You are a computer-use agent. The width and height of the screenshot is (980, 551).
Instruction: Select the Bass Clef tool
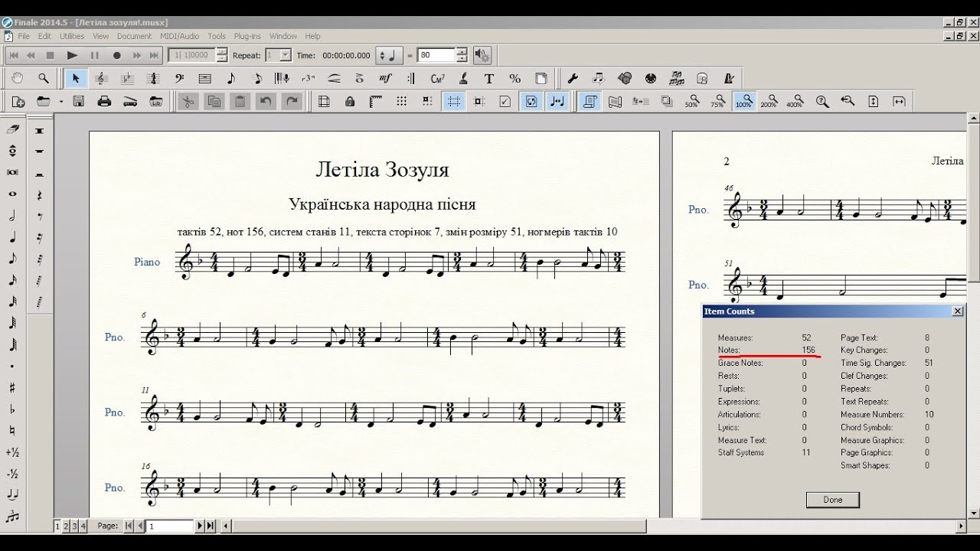click(179, 78)
